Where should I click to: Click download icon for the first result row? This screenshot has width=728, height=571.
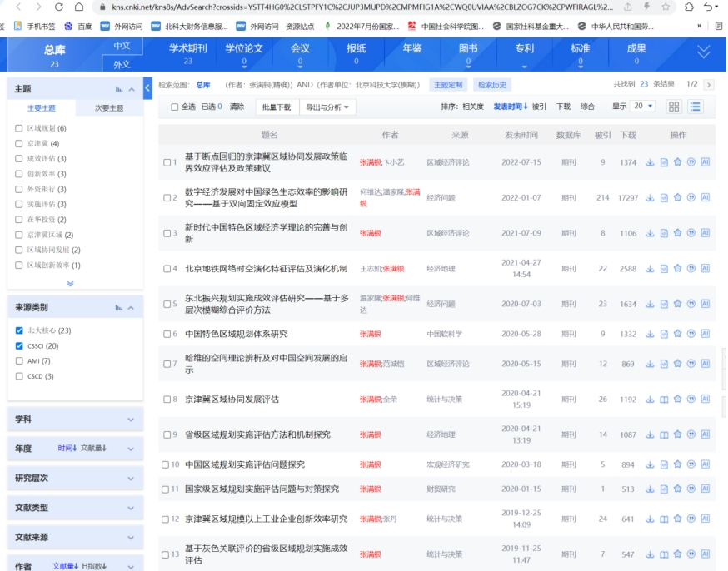pyautogui.click(x=651, y=162)
